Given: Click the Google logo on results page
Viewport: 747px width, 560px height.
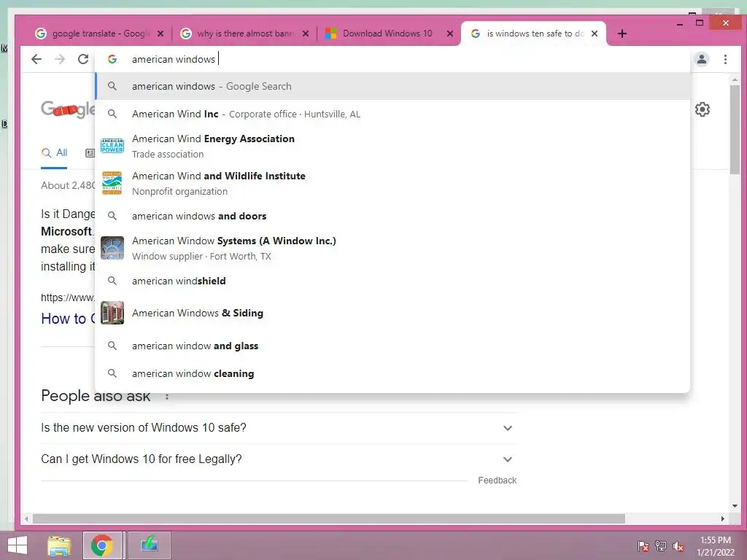Looking at the screenshot, I should [68, 109].
